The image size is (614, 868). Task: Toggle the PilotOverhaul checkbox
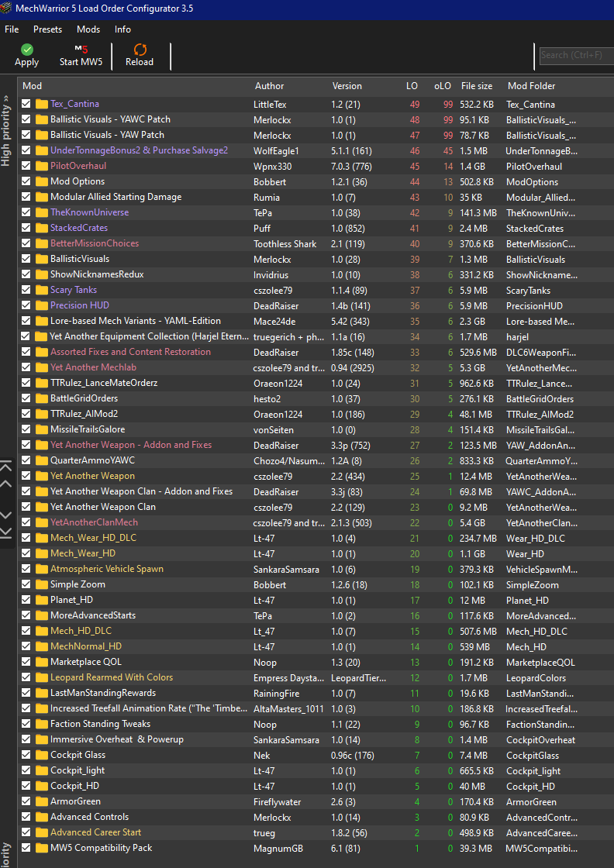pos(26,166)
